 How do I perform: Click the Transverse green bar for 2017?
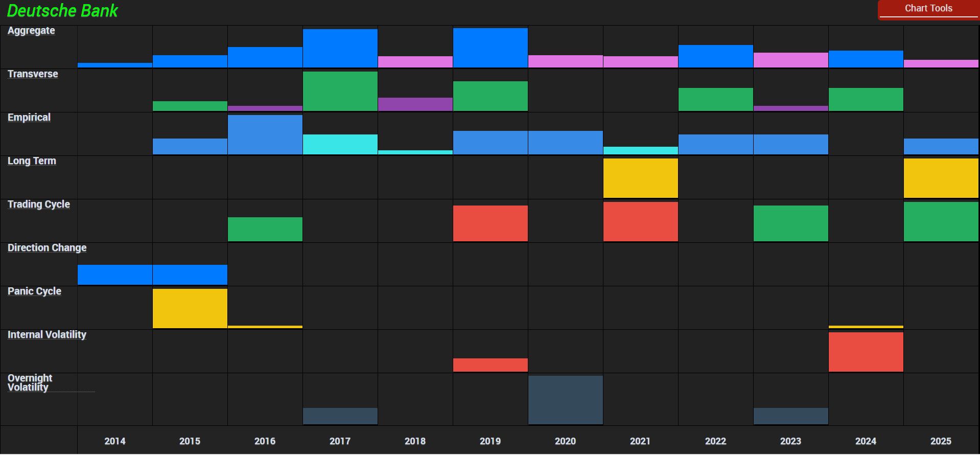tap(340, 91)
